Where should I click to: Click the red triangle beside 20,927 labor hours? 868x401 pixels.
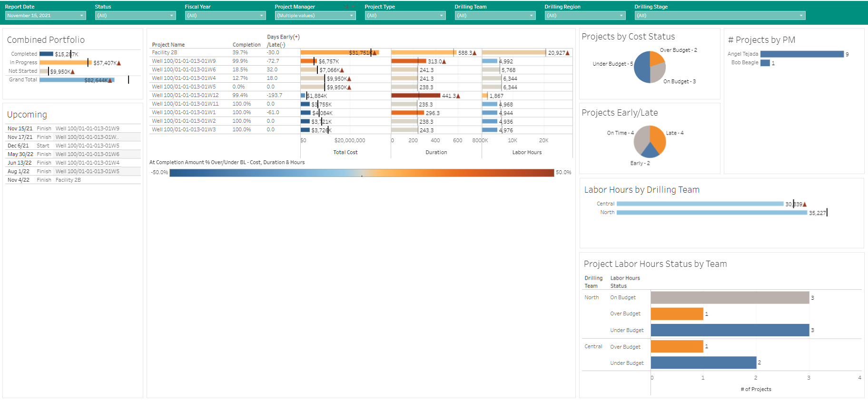click(567, 53)
